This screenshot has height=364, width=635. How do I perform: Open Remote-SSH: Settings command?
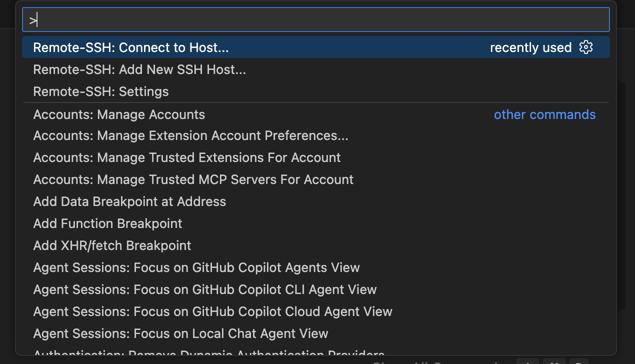[x=101, y=91]
